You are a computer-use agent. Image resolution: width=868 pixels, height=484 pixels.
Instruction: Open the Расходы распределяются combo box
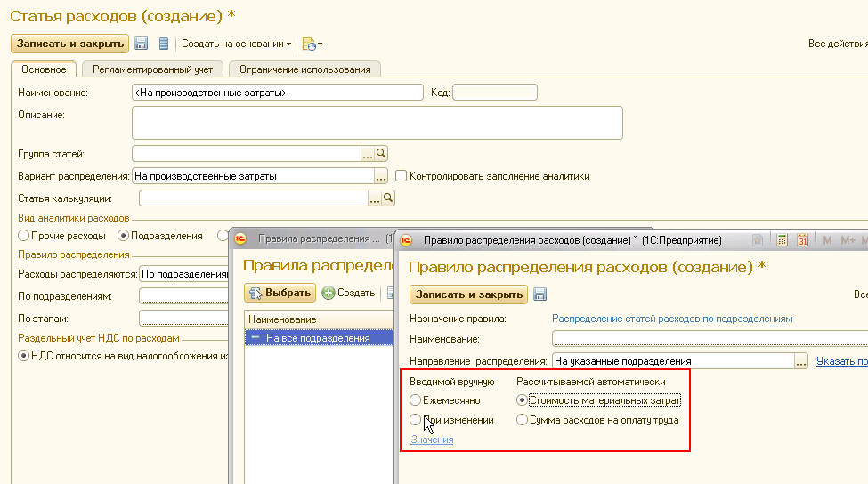pyautogui.click(x=183, y=274)
